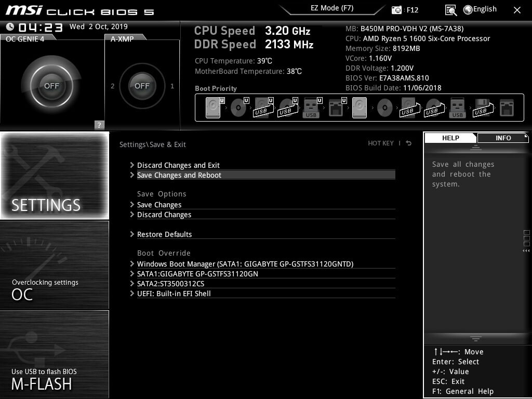Select the legacy CD/DVD boot device icon

pos(385,108)
